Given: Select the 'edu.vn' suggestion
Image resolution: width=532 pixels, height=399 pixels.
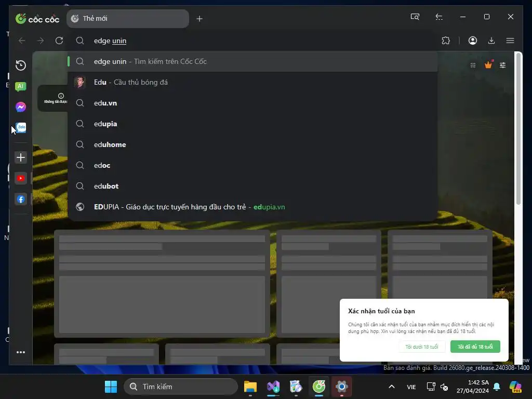Looking at the screenshot, I should pos(252,103).
